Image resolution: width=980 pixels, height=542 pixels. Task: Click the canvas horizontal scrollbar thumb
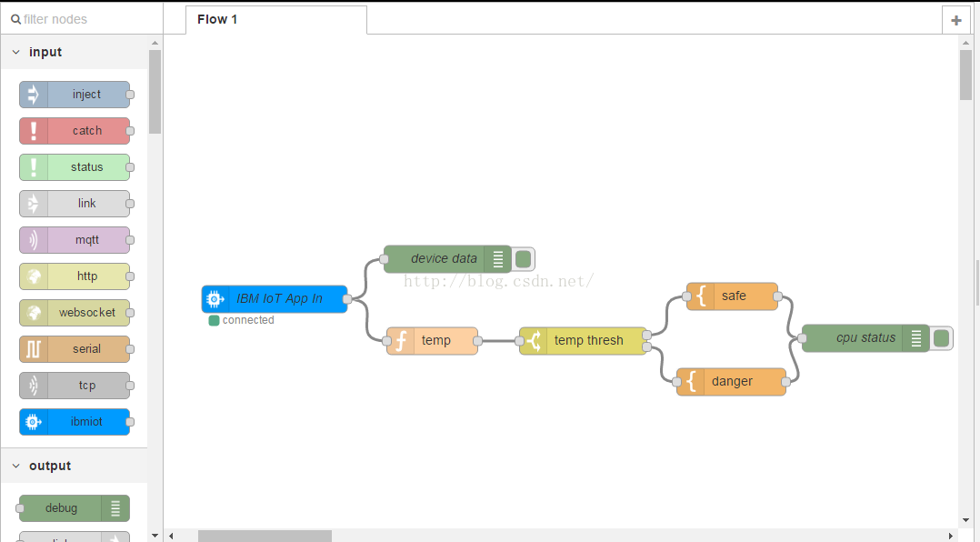pyautogui.click(x=265, y=536)
